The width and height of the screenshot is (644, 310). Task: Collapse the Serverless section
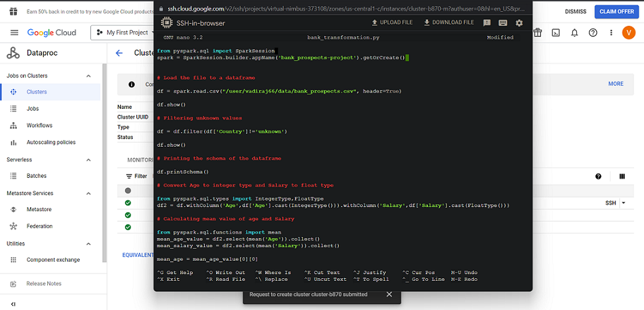[88, 159]
